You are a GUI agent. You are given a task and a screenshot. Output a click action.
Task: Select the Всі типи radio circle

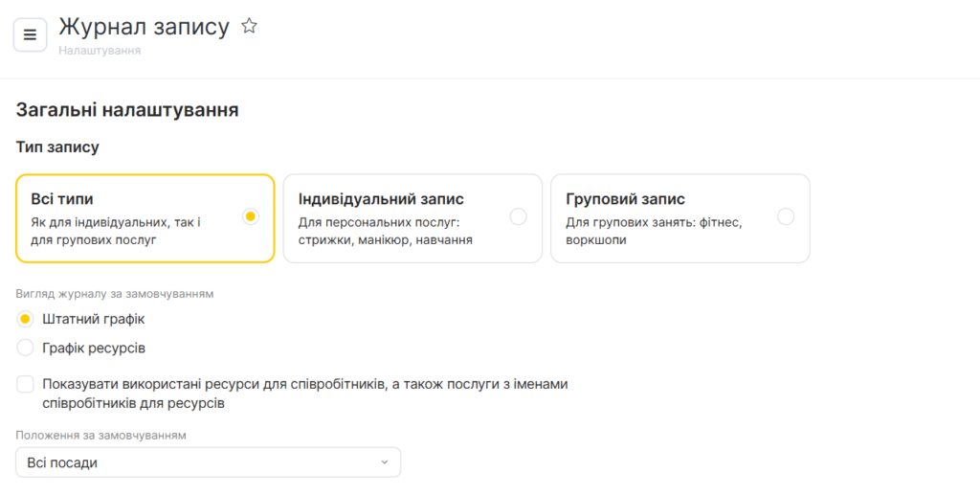pos(250,217)
